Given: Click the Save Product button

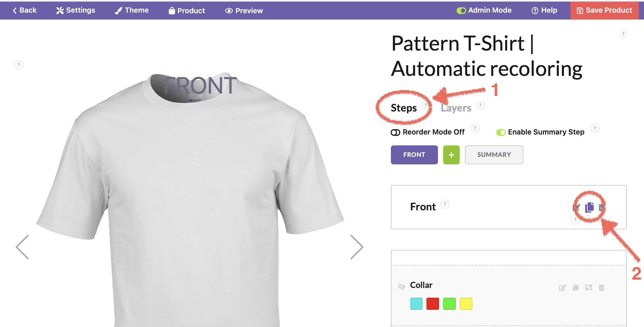Looking at the screenshot, I should tap(604, 10).
